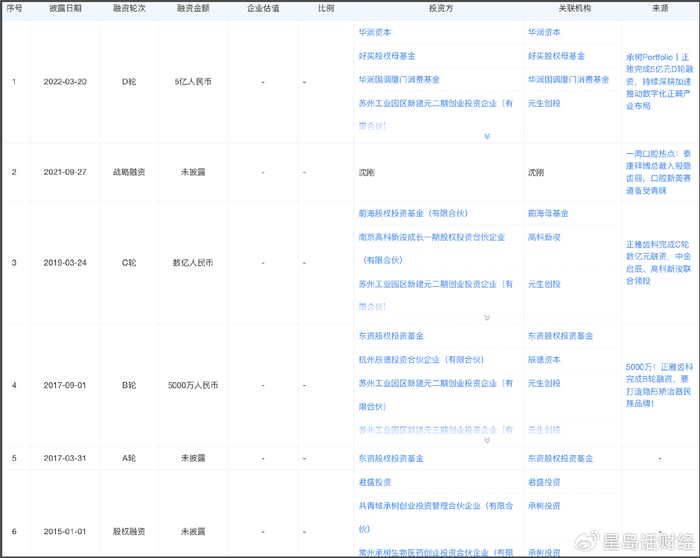Open 苏州工业园区新建元二期 investor in C轮 row
This screenshot has width=700, height=558.
436,296
